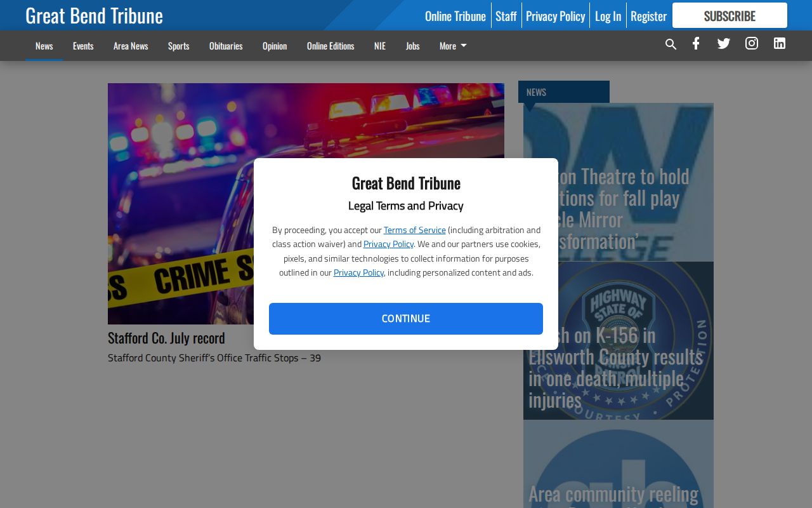Navigate to Sports
Image resolution: width=812 pixels, height=508 pixels.
pos(179,46)
